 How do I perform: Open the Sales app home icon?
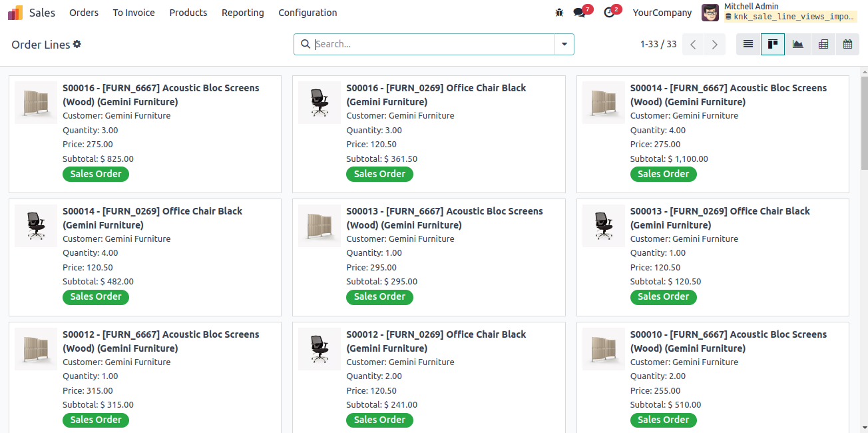point(15,13)
